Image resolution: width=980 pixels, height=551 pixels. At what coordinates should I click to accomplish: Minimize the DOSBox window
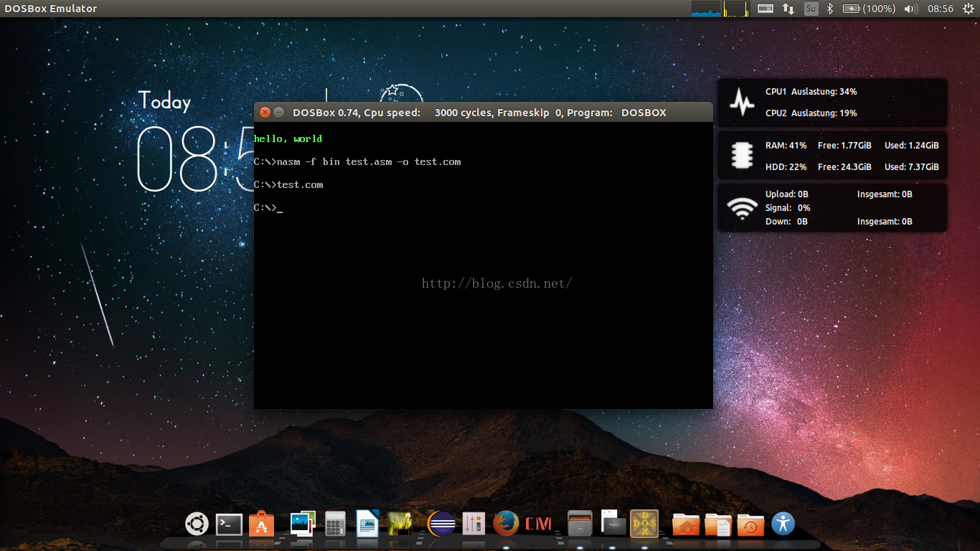pos(279,113)
